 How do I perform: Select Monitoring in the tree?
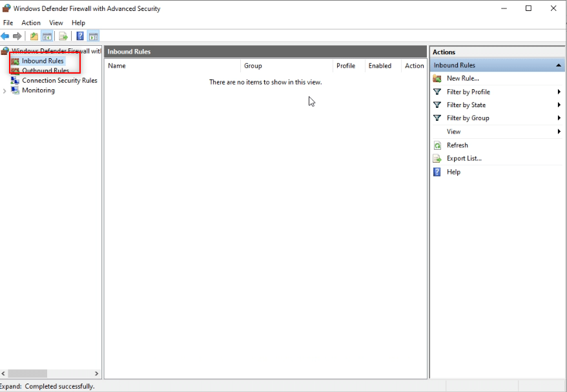(38, 90)
